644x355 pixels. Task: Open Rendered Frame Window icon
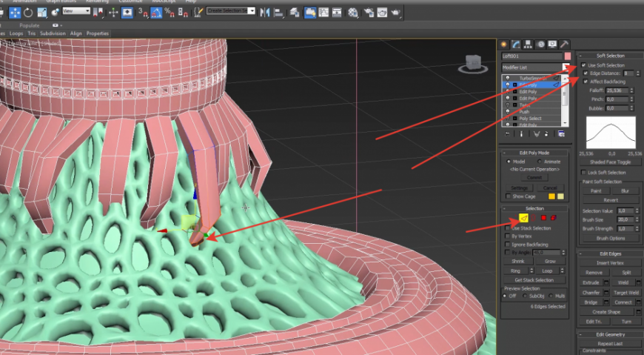pyautogui.click(x=382, y=13)
